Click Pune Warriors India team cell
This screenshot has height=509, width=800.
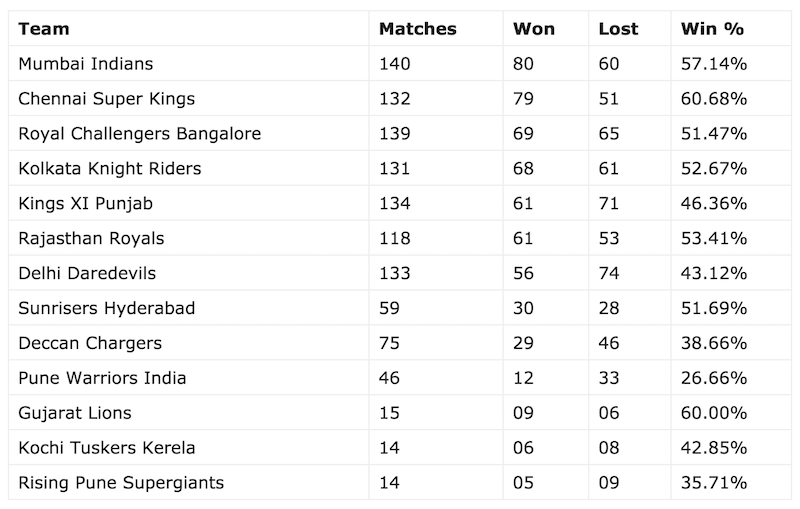tap(102, 379)
